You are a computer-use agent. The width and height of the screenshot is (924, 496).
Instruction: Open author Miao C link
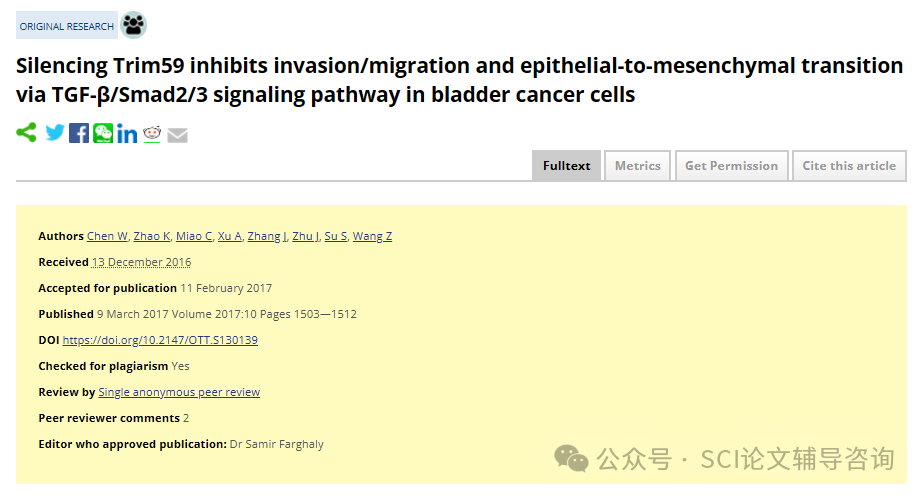point(194,236)
